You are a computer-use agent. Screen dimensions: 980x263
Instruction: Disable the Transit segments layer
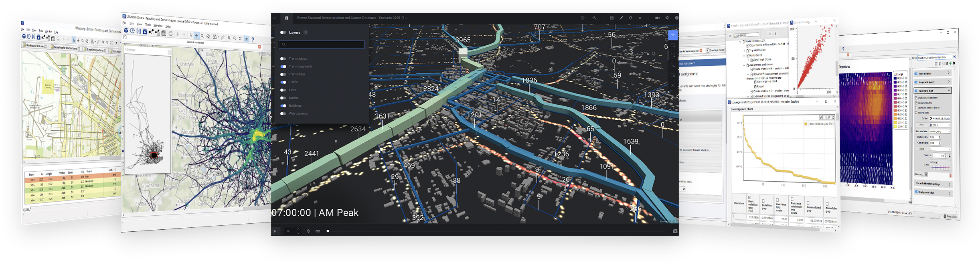(283, 67)
